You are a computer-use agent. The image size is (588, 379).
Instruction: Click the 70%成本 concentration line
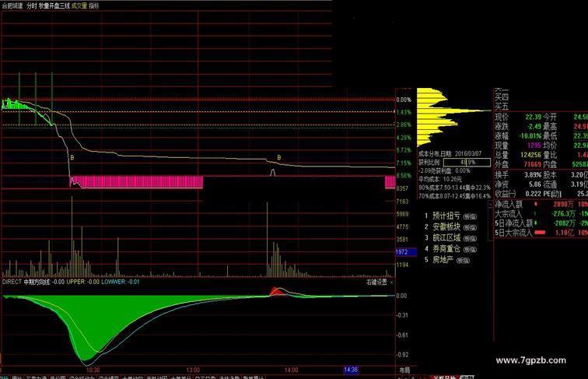coord(454,196)
